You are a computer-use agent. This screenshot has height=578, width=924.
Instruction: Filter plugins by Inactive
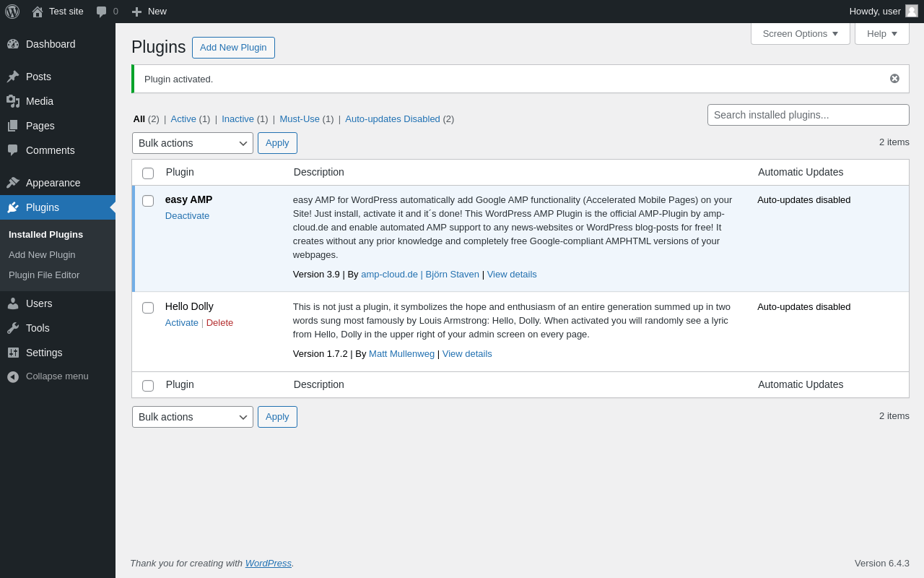[237, 119]
